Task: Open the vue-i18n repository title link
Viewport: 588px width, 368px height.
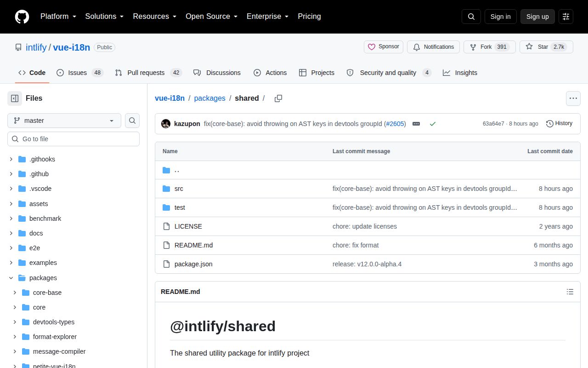Action: (x=72, y=47)
